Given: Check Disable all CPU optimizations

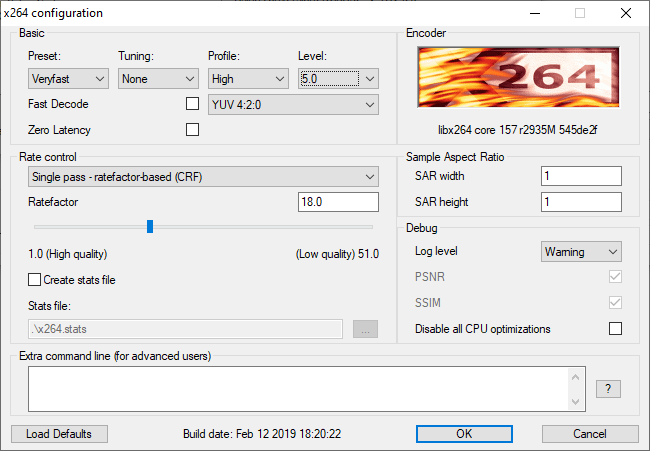Looking at the screenshot, I should pyautogui.click(x=615, y=329).
